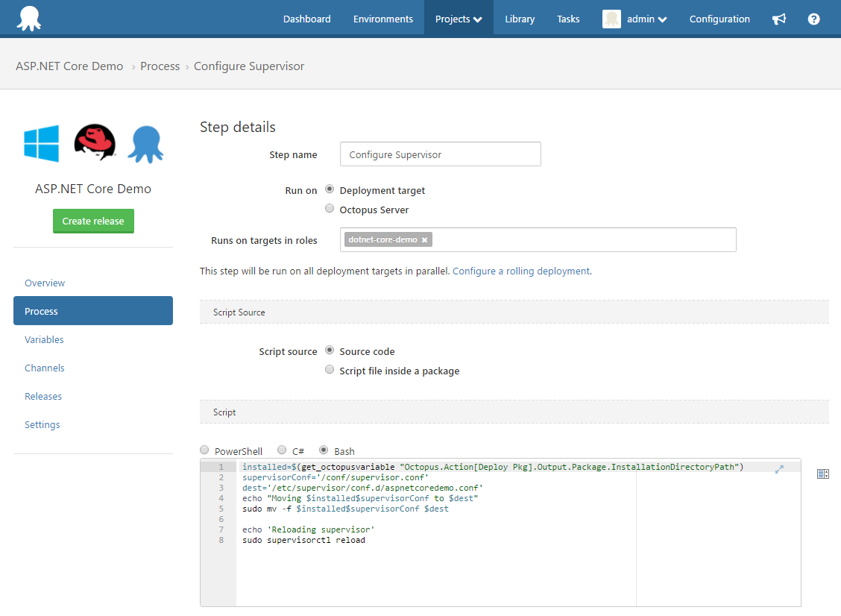Click the Windows platform icon above project name

[41, 144]
